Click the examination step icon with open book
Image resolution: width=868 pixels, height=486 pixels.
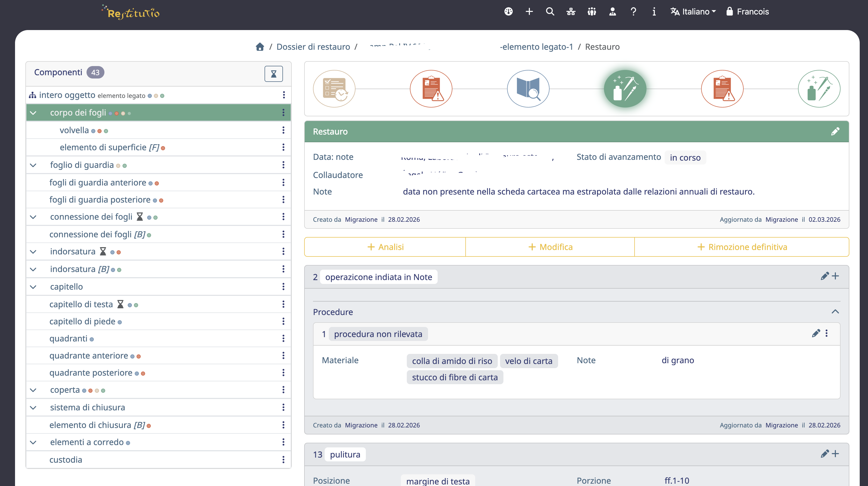pos(528,89)
